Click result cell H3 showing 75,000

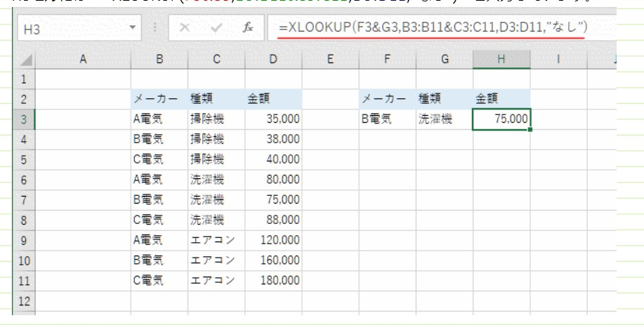(x=501, y=119)
